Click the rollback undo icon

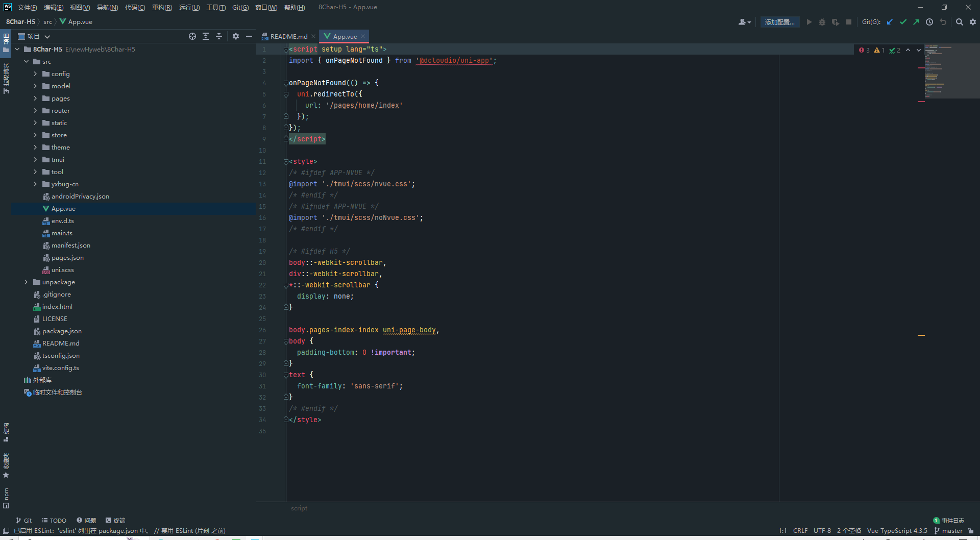tap(943, 22)
